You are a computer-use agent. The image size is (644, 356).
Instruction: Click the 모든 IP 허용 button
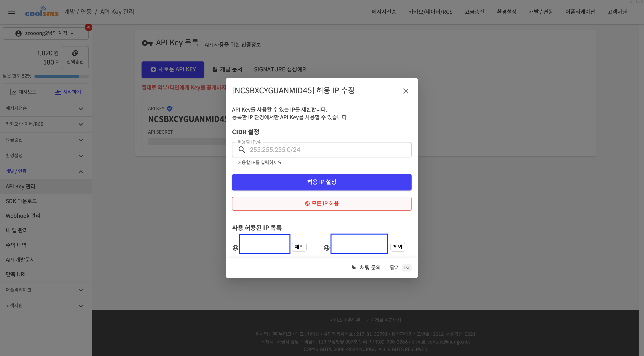(321, 203)
